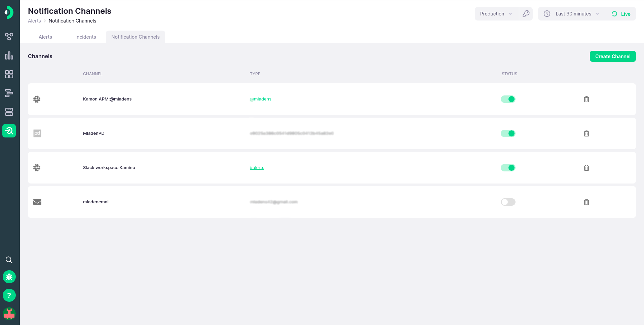This screenshot has width=644, height=325.
Task: Toggle the Live mode button
Action: (x=621, y=14)
